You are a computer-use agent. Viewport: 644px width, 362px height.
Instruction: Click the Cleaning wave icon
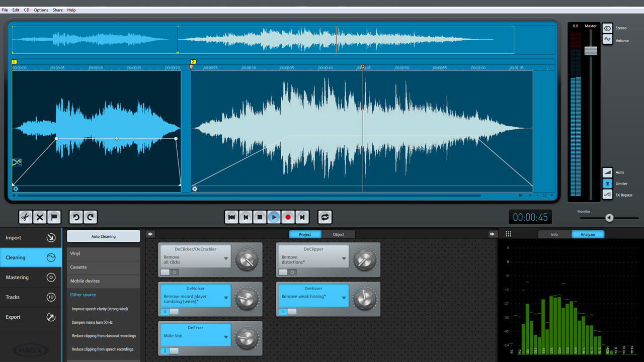tap(51, 257)
